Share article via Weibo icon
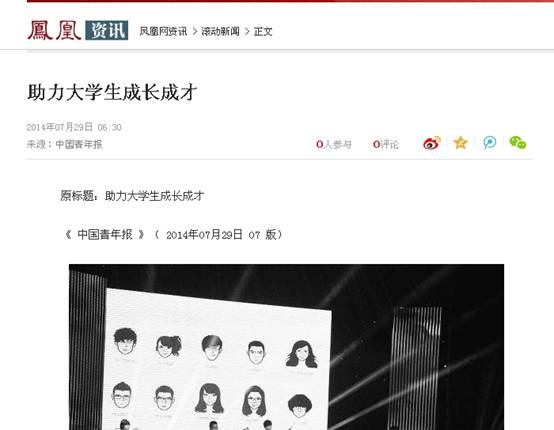 pos(432,143)
